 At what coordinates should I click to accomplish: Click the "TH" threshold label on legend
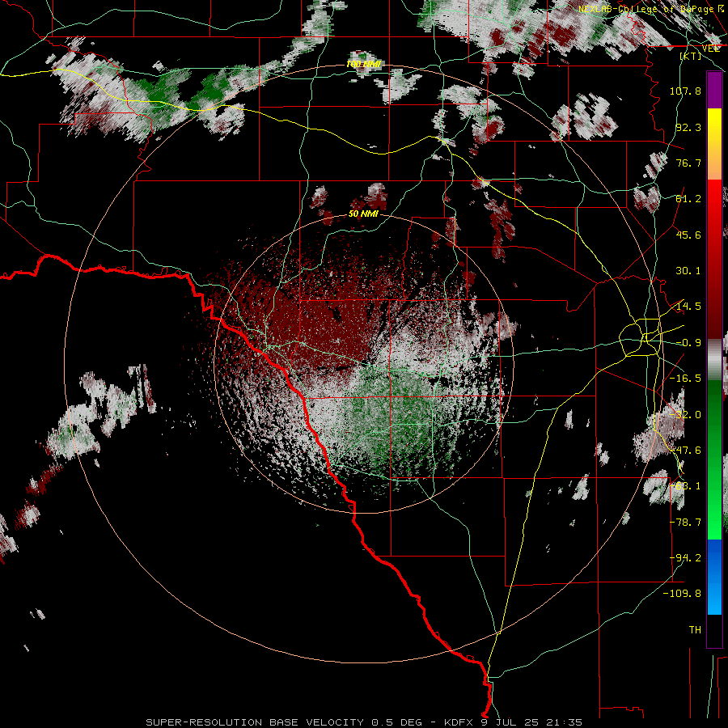(x=695, y=629)
